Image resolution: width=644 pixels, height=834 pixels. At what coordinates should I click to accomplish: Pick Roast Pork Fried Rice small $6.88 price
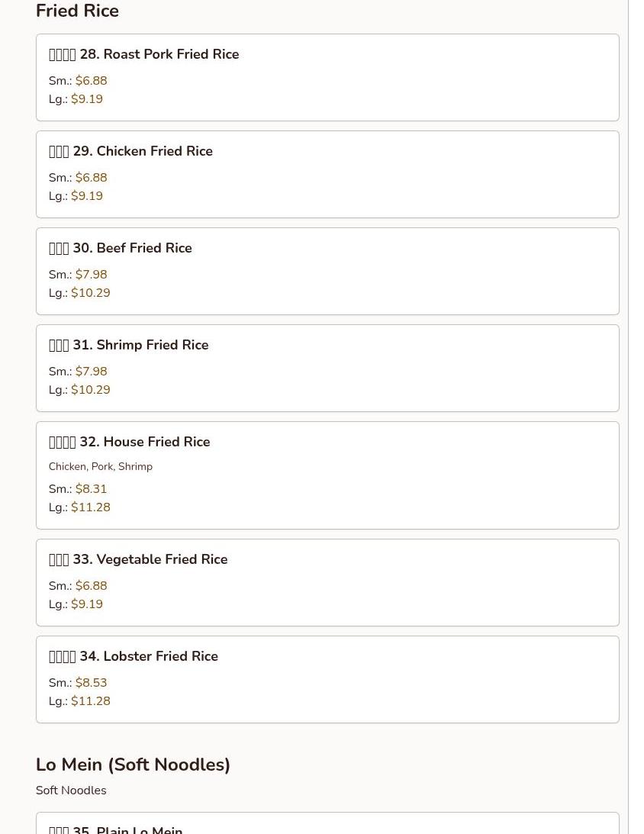click(91, 81)
